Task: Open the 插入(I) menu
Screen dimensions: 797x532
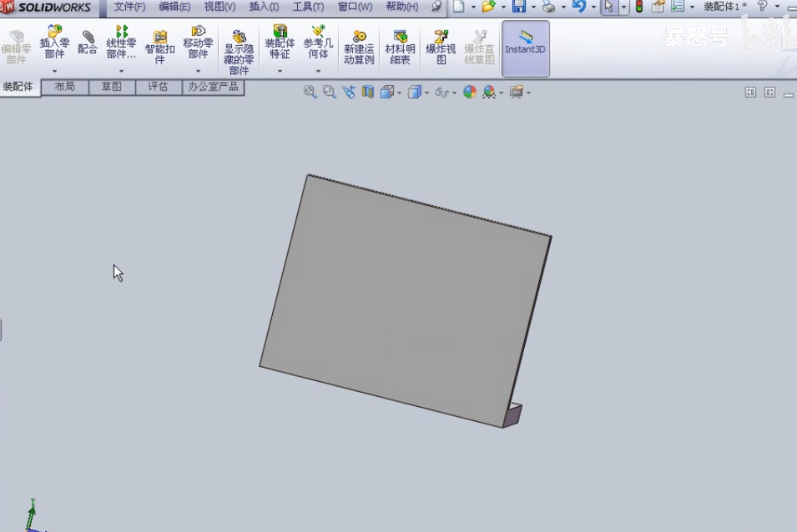Action: pos(264,7)
